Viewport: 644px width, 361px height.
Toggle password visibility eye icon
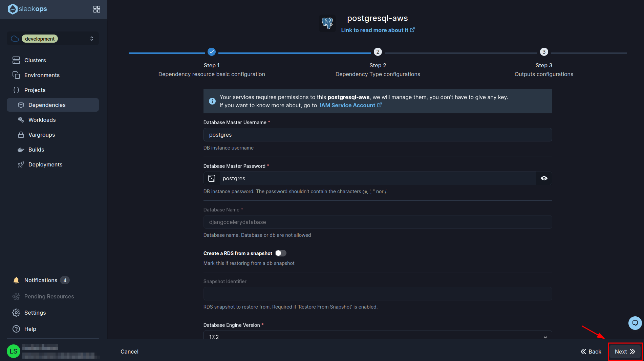[x=544, y=178]
